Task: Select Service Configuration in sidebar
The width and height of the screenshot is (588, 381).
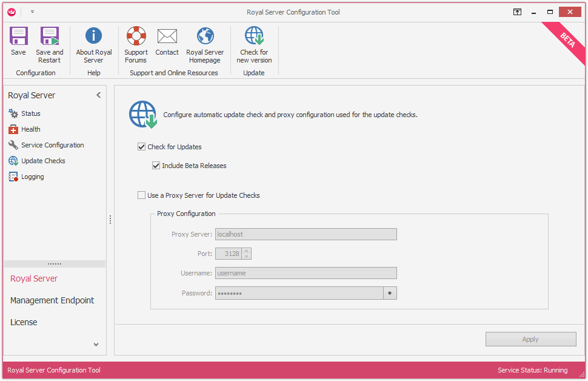Action: coord(52,145)
